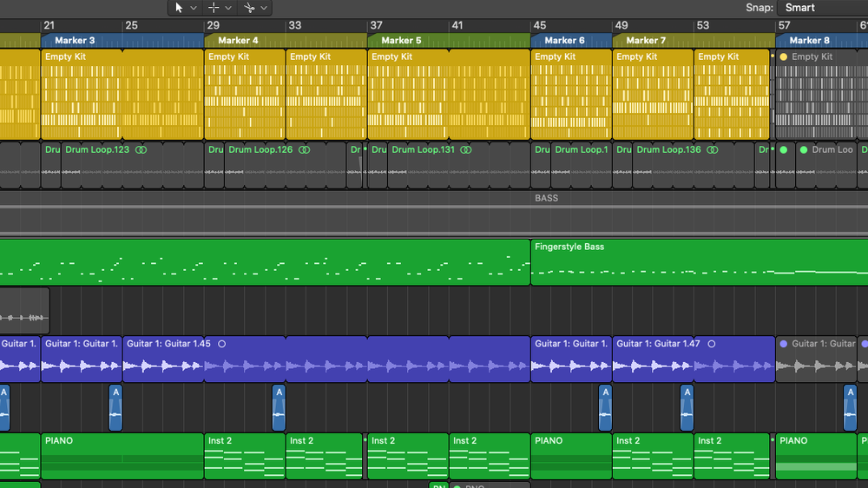This screenshot has height=488, width=868.
Task: Open the Scissors tool dropdown chevron
Action: [x=264, y=8]
